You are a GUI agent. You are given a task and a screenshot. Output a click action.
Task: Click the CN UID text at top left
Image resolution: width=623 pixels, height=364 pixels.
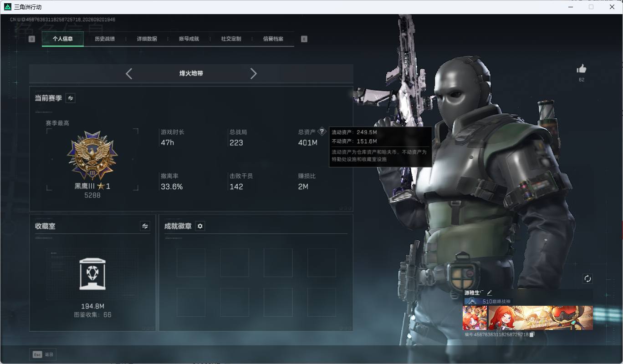[63, 20]
